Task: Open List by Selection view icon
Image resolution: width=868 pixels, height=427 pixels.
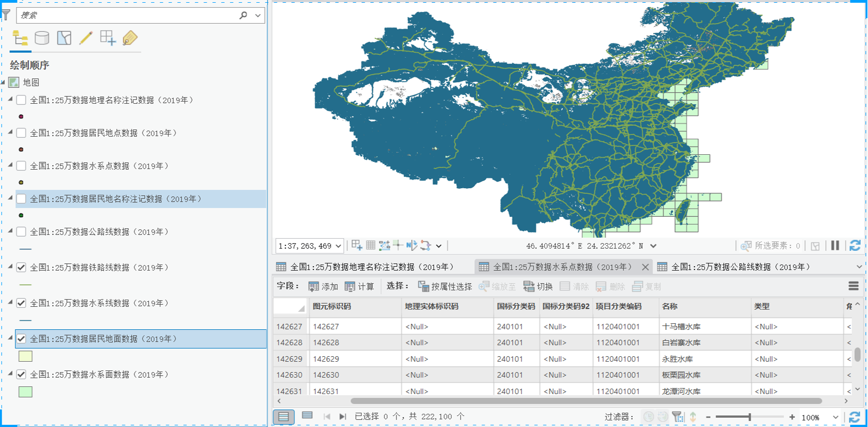Action: pos(64,38)
